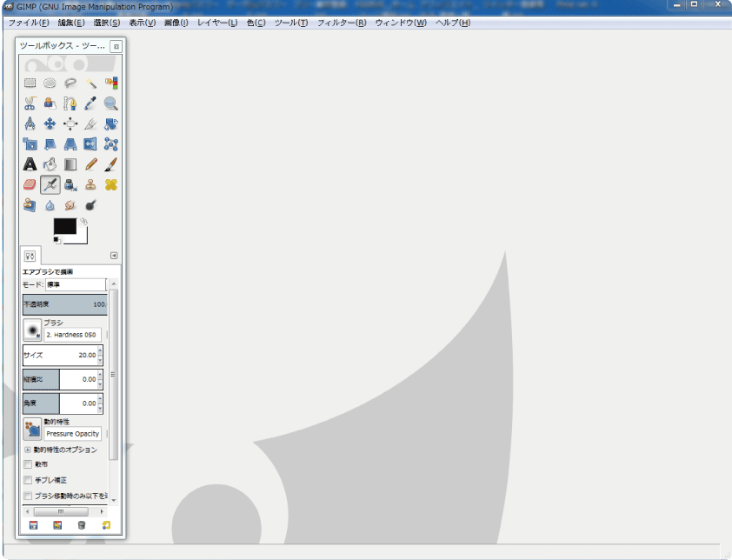Screen dimensions: 732x560
Task: Open the ファイル(F) menu
Action: [x=29, y=23]
